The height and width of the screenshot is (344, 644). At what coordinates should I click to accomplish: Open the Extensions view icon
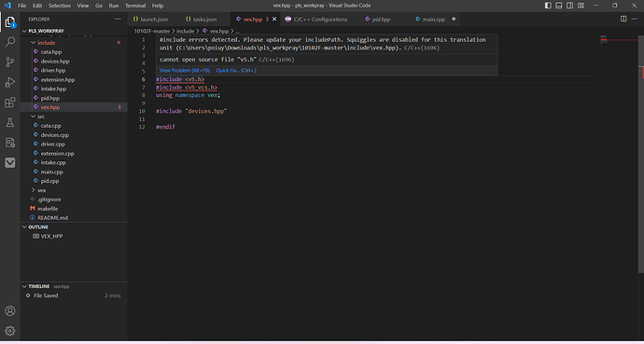[x=10, y=103]
